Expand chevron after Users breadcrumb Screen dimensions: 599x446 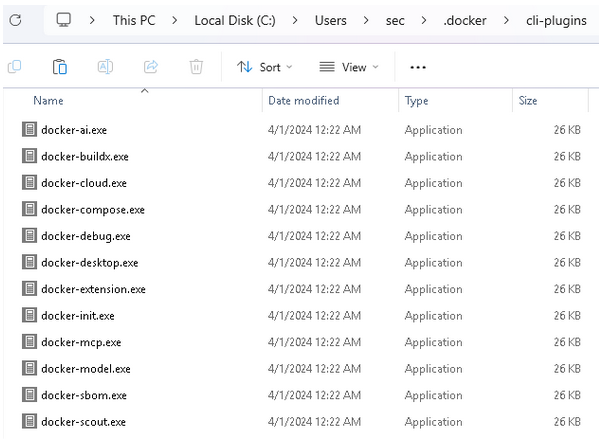[366, 20]
